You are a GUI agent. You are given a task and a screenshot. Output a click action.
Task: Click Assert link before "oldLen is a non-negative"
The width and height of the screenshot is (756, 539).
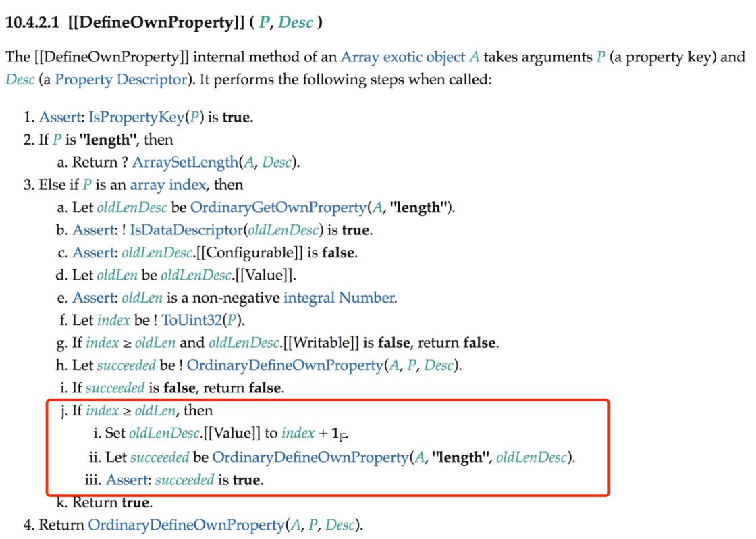pyautogui.click(x=94, y=298)
